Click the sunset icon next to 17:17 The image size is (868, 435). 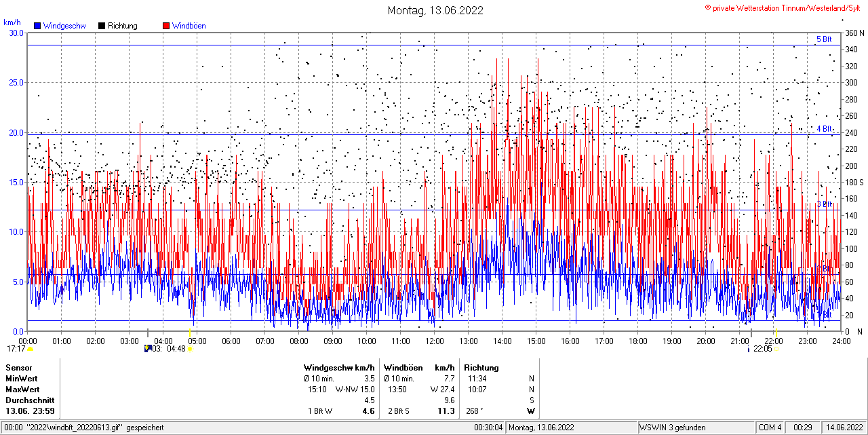(30, 349)
